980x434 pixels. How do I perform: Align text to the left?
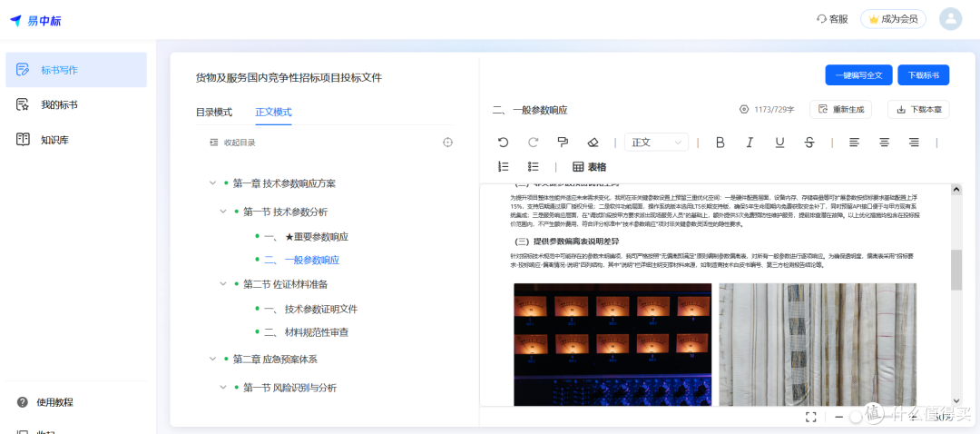click(x=855, y=143)
